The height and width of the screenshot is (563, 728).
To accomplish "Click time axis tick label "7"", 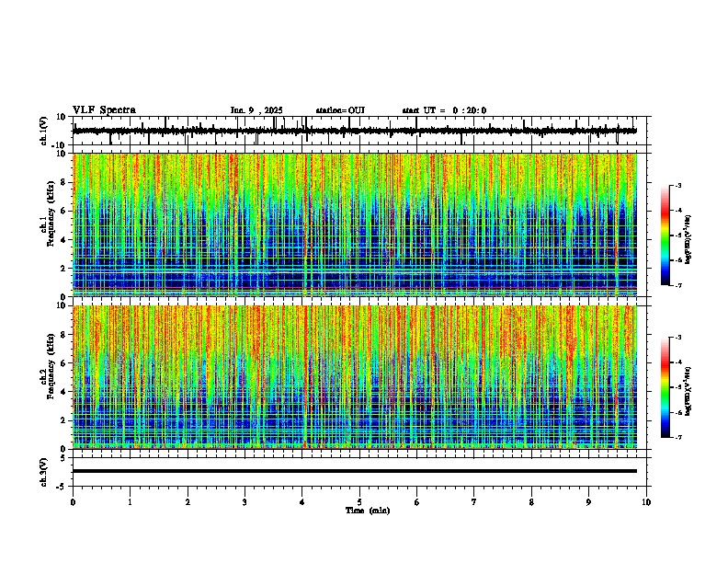I will click(x=474, y=502).
